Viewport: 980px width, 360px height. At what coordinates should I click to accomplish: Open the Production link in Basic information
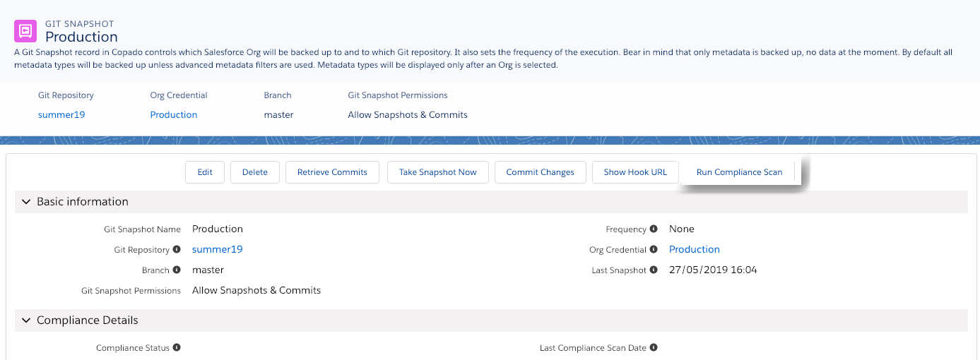coord(695,249)
